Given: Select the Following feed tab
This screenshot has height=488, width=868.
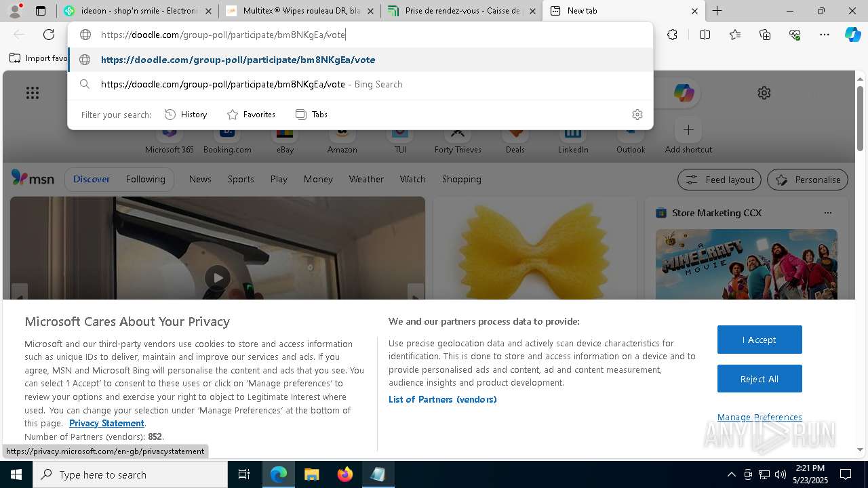Looking at the screenshot, I should pos(145,179).
